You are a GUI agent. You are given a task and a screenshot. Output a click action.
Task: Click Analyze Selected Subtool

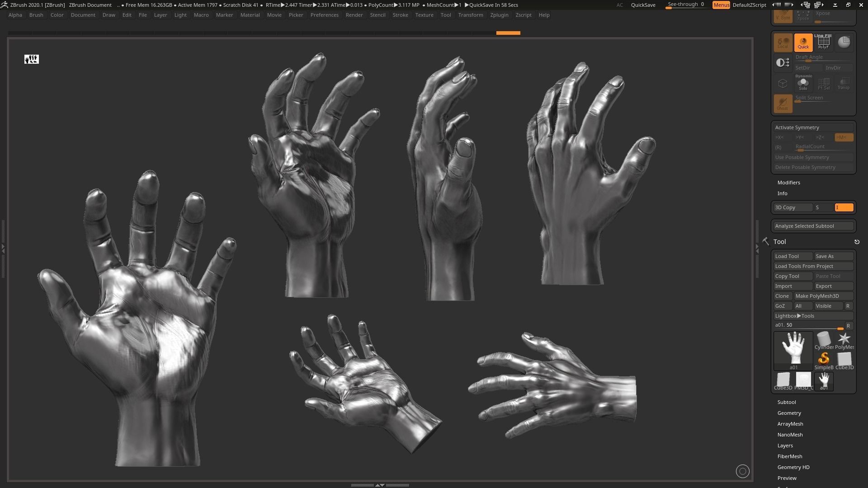point(813,226)
